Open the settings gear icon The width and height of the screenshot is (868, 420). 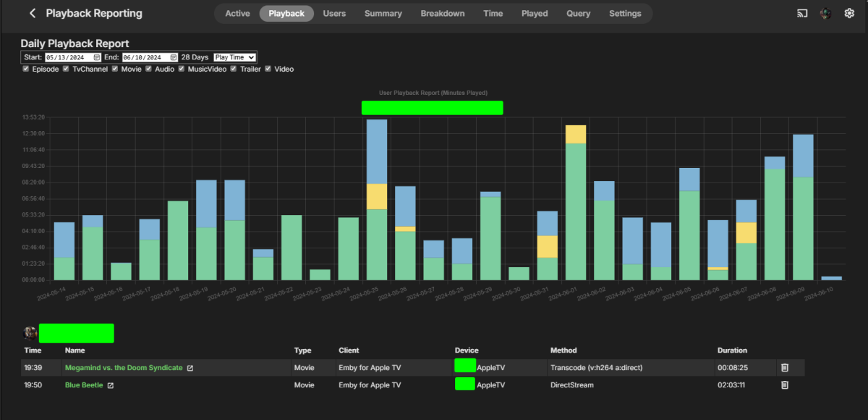(x=849, y=14)
